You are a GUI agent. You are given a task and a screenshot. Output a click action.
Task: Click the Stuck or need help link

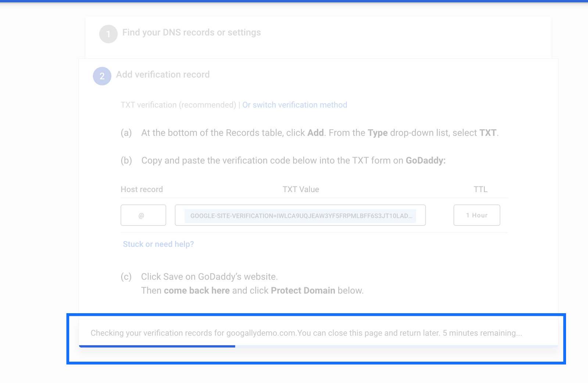point(158,244)
